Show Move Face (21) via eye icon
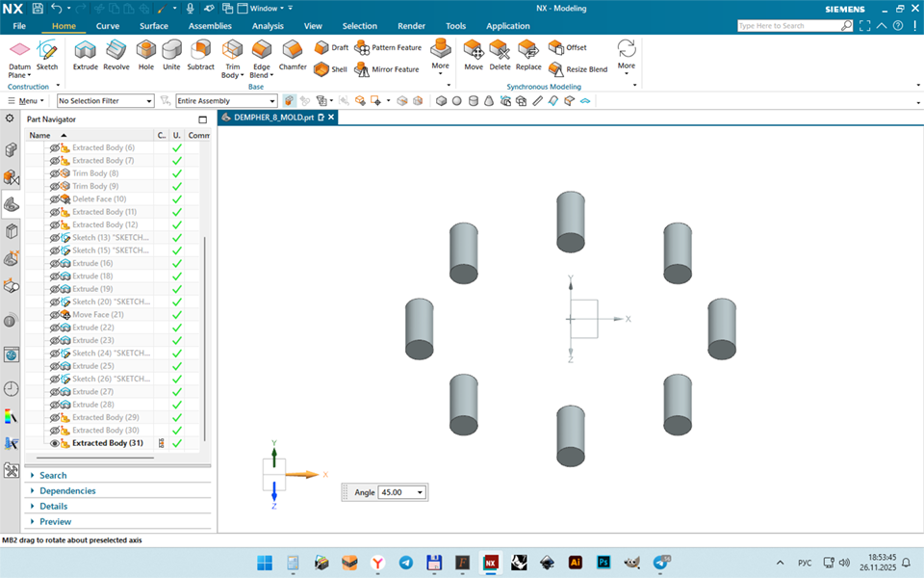Viewport: 924px width, 578px height. tap(55, 314)
